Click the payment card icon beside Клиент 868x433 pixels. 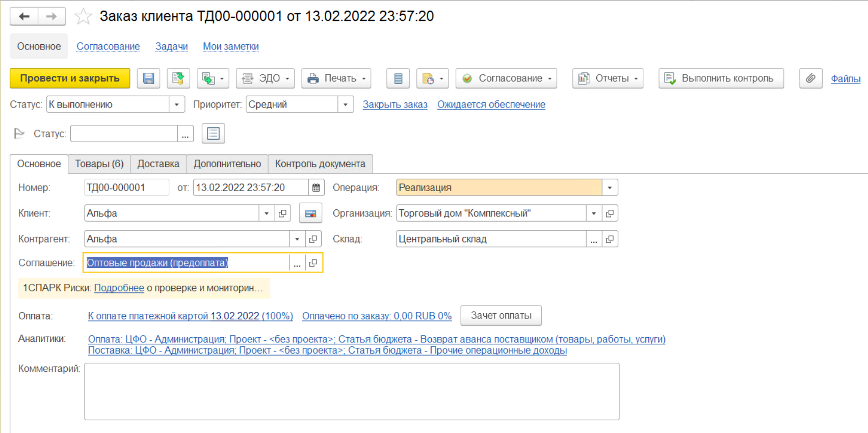pos(310,213)
